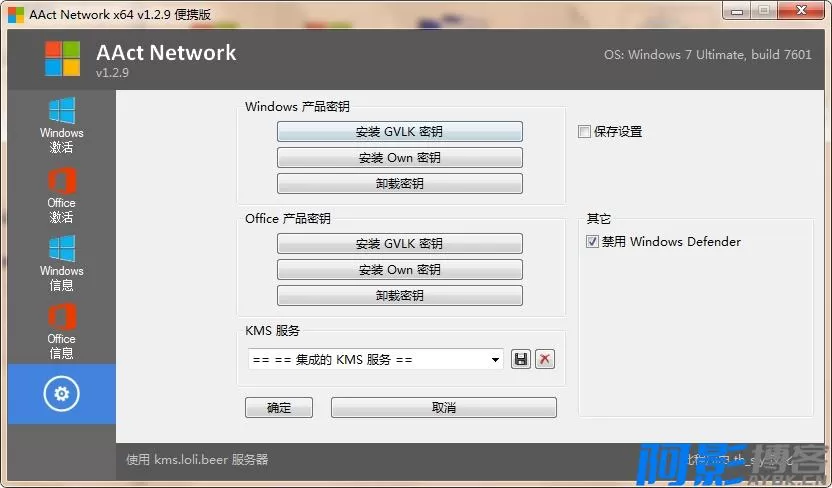Click the AAct Network colored logo
Screen dimensions: 832x488
62,59
